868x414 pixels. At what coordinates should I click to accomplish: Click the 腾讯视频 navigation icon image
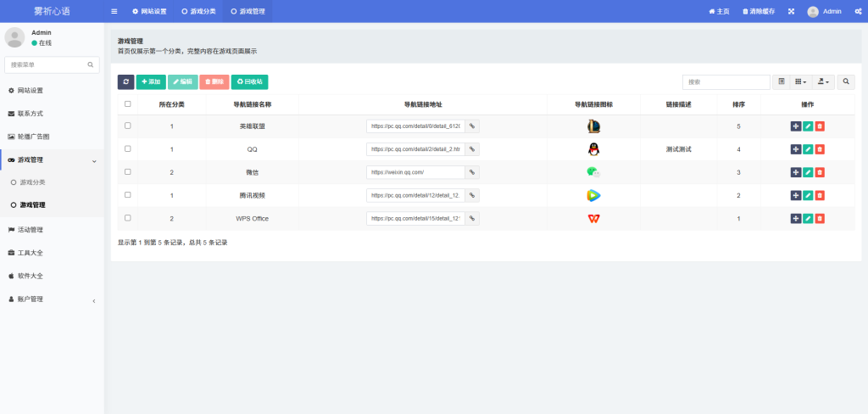pos(593,195)
